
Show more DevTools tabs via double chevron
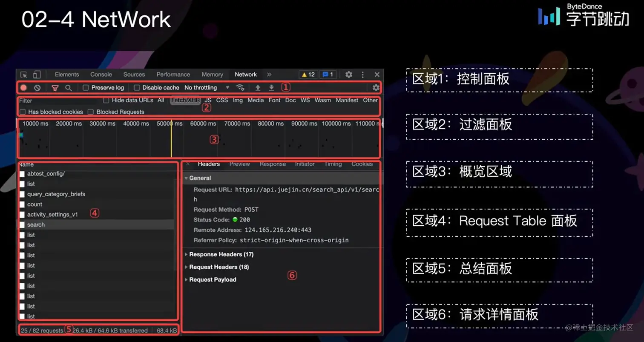click(269, 75)
